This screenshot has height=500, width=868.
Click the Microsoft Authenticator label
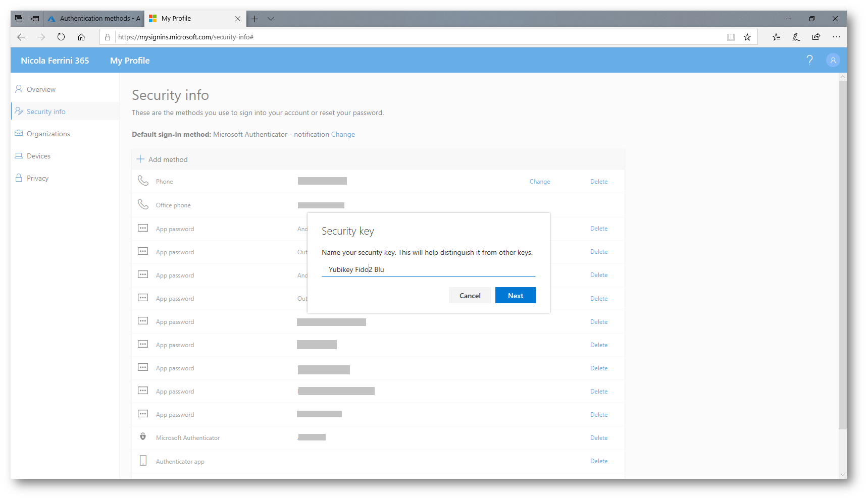pos(188,438)
